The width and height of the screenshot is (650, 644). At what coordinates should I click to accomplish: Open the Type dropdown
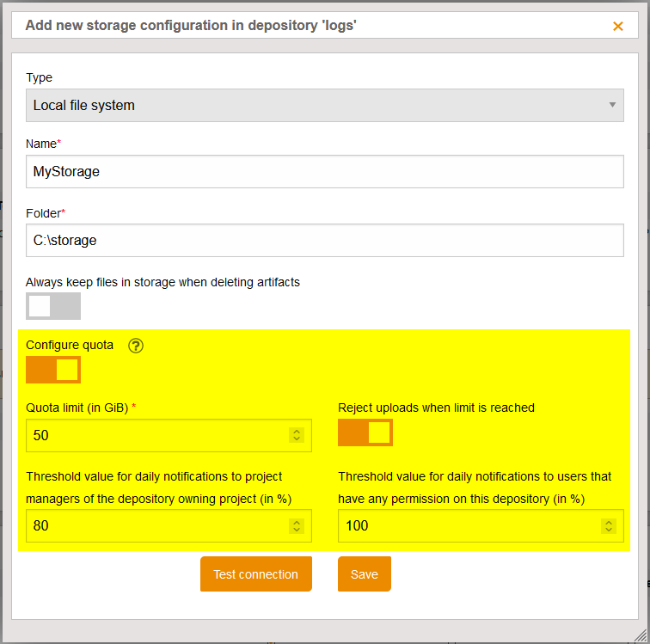click(x=324, y=105)
